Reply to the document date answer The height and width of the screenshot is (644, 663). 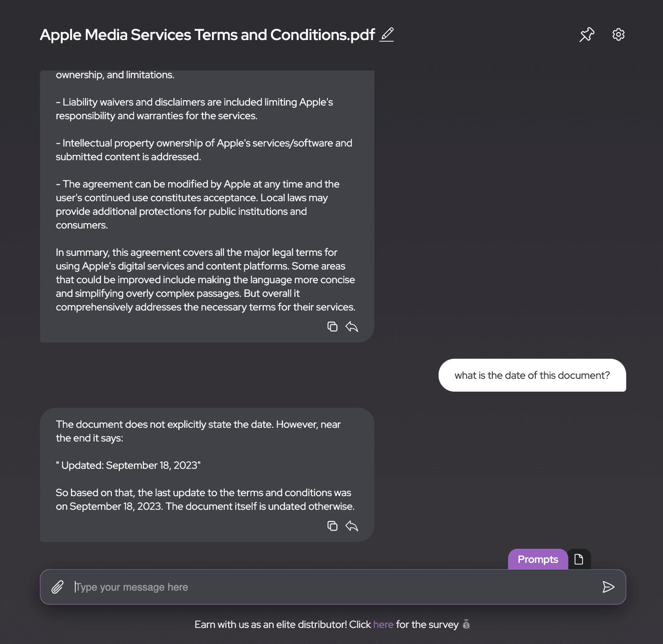[352, 526]
